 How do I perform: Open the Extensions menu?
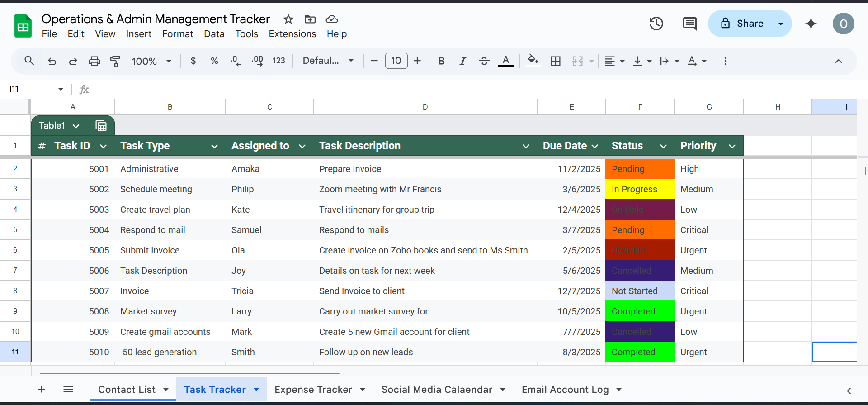coord(292,34)
